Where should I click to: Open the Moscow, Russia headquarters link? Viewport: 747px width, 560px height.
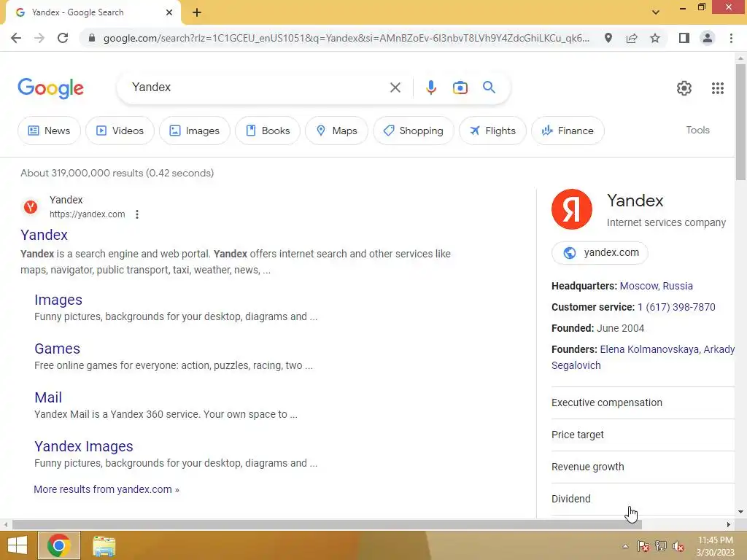tap(656, 286)
